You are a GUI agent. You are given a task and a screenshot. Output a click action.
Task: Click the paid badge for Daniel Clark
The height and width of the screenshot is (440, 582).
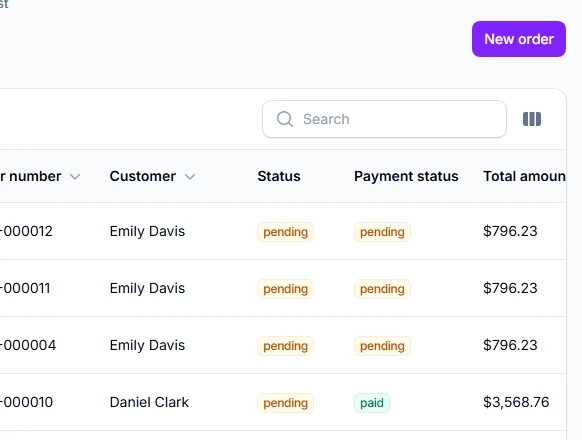point(372,403)
